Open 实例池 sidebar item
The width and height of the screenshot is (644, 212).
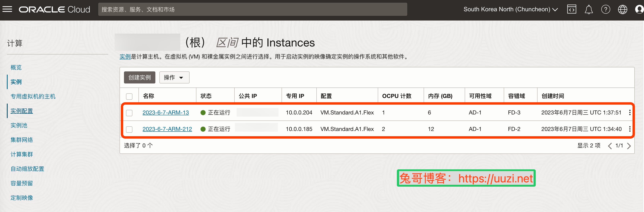click(19, 126)
